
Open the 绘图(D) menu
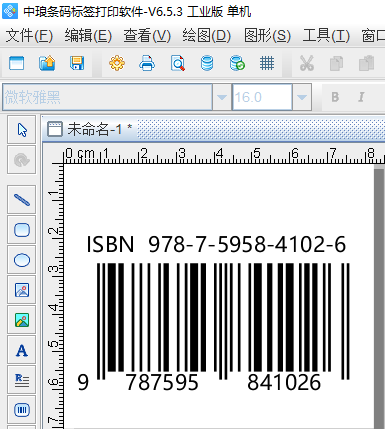click(x=206, y=35)
